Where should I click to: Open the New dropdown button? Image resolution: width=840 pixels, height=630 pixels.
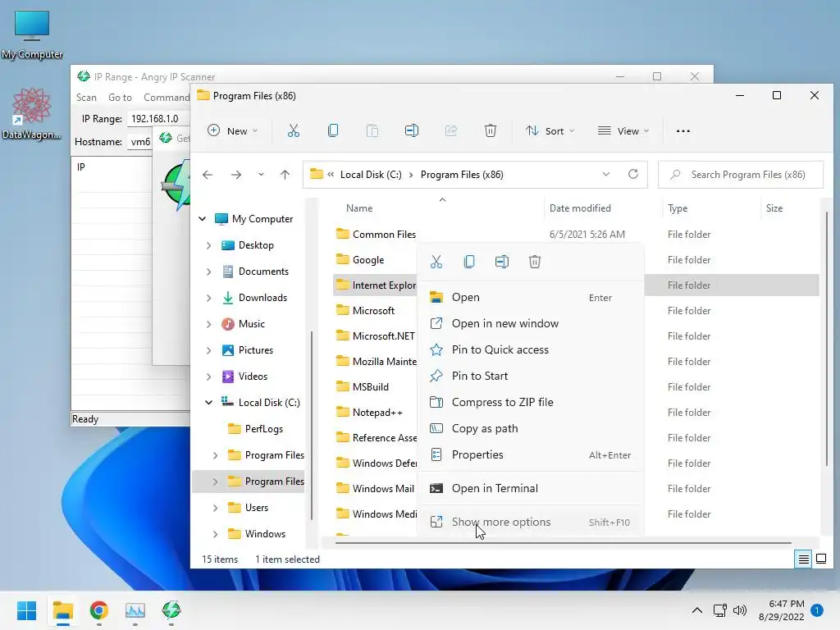pos(232,130)
